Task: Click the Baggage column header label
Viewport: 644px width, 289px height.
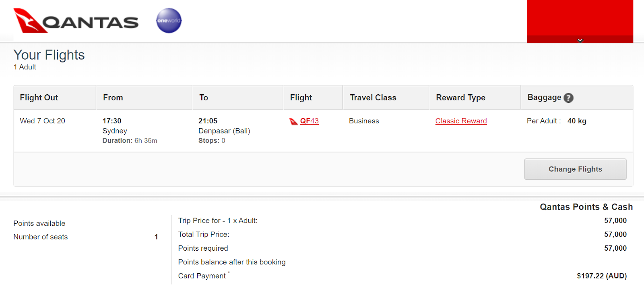Action: point(544,98)
